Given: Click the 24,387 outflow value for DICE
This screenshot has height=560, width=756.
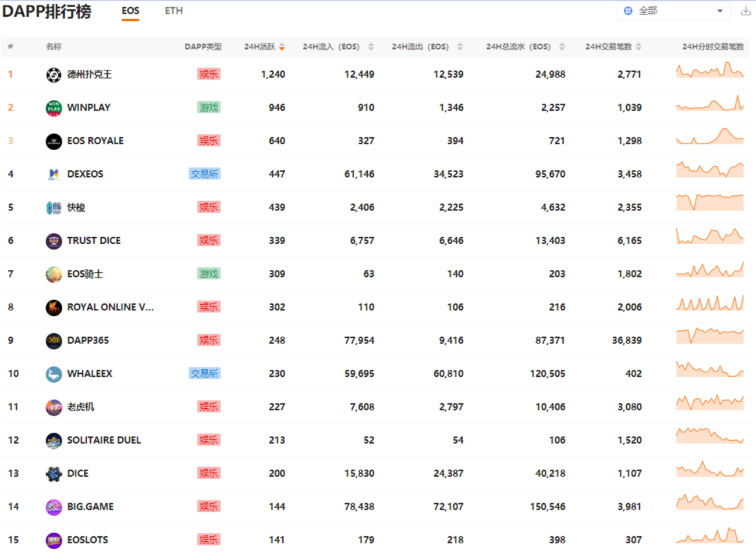Looking at the screenshot, I should 449,473.
